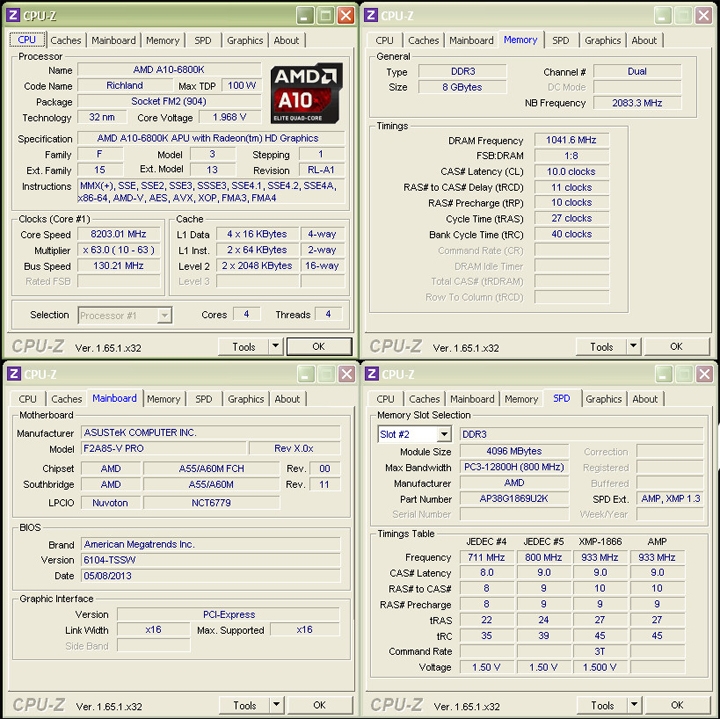720x719 pixels.
Task: Click the Level 2 cache value 2 x 2048 KBytes
Action: coord(257,265)
